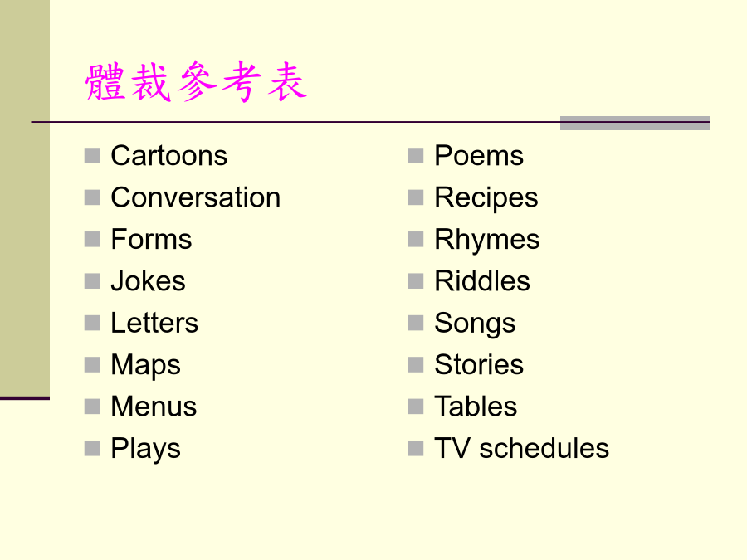
Task: Select the Recipes text
Action: pyautogui.click(x=486, y=198)
